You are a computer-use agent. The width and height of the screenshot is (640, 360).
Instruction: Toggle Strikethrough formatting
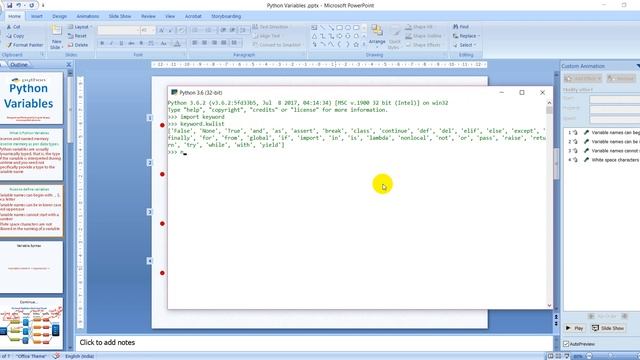131,43
